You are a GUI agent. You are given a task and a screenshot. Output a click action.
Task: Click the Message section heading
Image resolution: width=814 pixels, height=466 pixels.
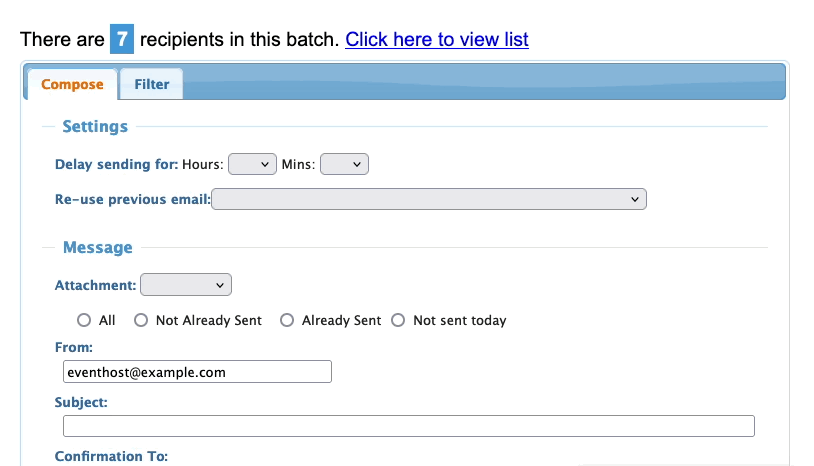(97, 247)
